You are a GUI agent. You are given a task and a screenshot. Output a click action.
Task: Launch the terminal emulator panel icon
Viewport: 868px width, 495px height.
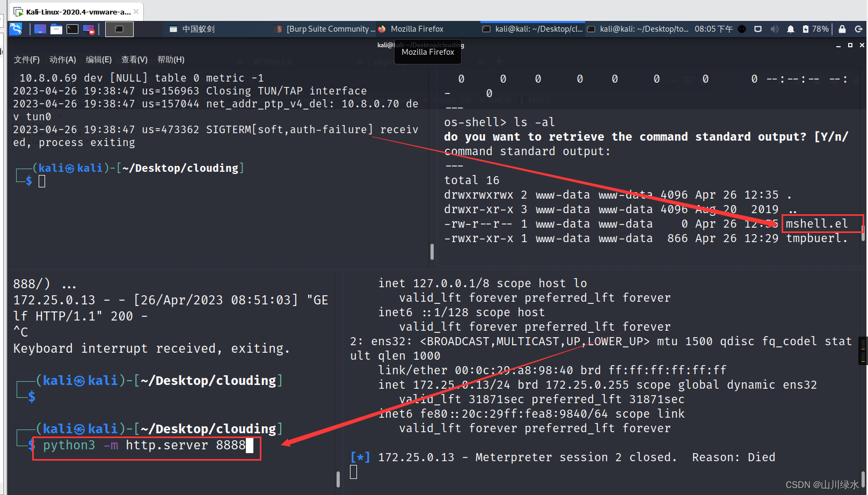click(x=72, y=29)
